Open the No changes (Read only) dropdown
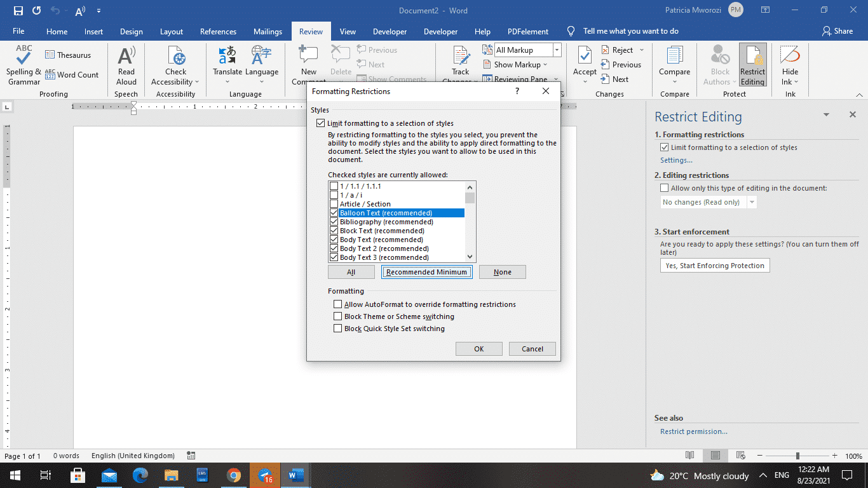The image size is (868, 488). click(x=752, y=201)
